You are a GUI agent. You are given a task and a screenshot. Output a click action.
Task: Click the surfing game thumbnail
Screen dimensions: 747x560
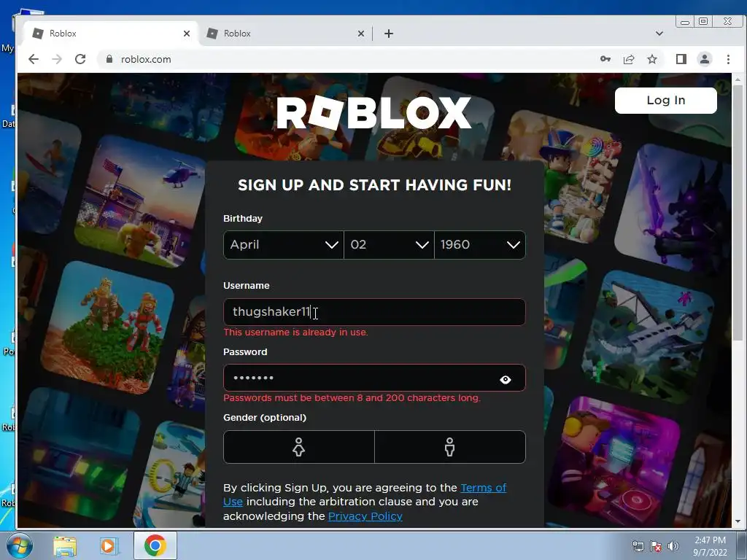point(50,174)
